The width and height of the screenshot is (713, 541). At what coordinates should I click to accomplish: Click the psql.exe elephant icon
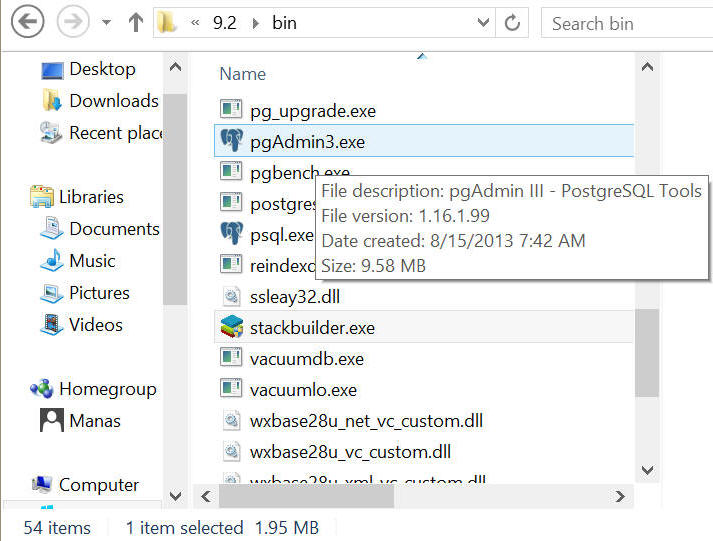click(232, 234)
